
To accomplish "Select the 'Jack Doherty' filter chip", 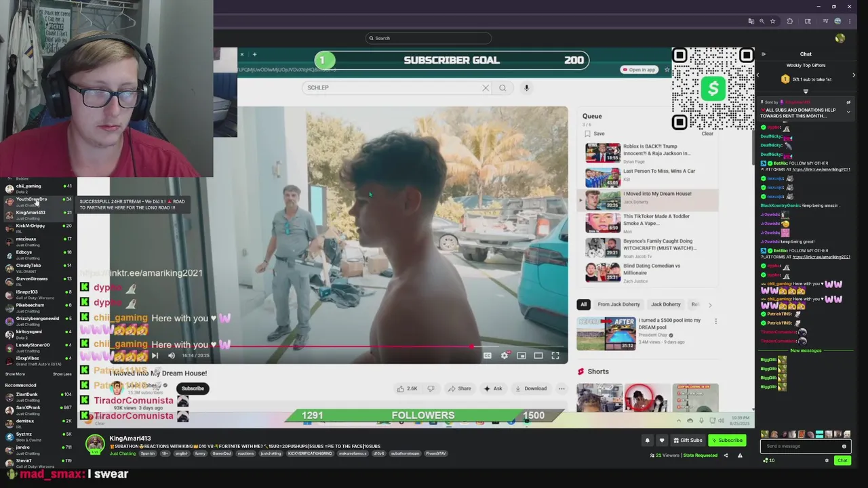I will point(666,304).
